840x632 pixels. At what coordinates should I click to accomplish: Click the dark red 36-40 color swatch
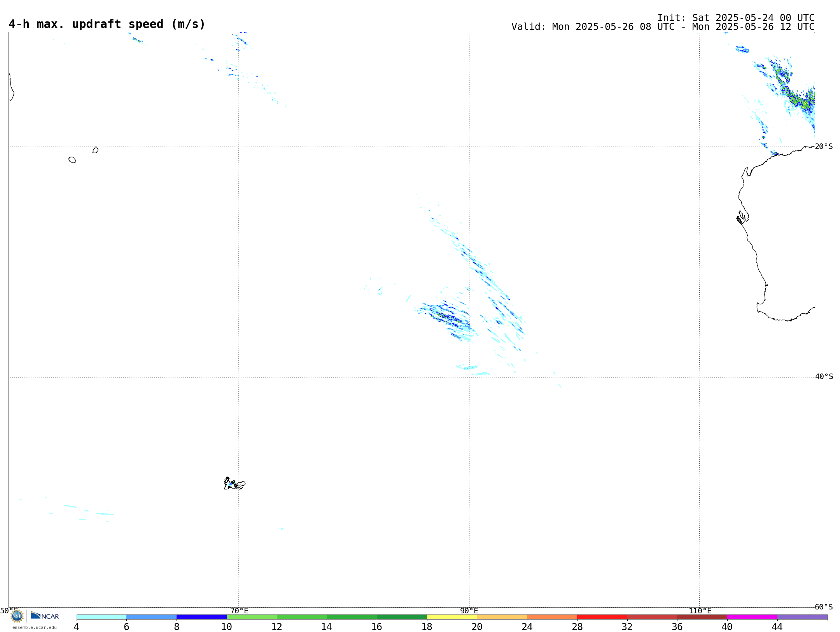point(702,617)
